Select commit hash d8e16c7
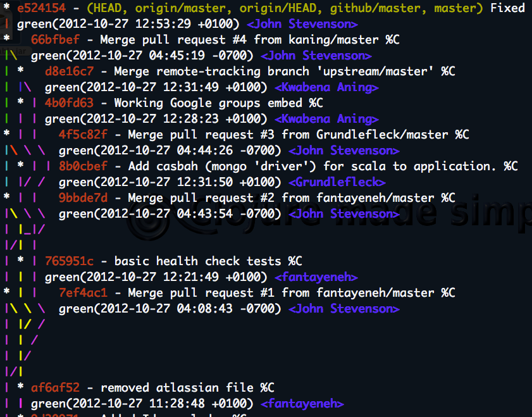Image resolution: width=532 pixels, height=417 pixels. (x=69, y=72)
